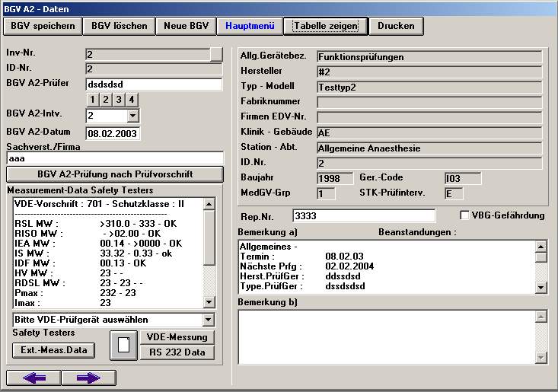Screen dimensions: 558x392
Task: Show table via Tabelle zeigen
Action: click(x=326, y=26)
